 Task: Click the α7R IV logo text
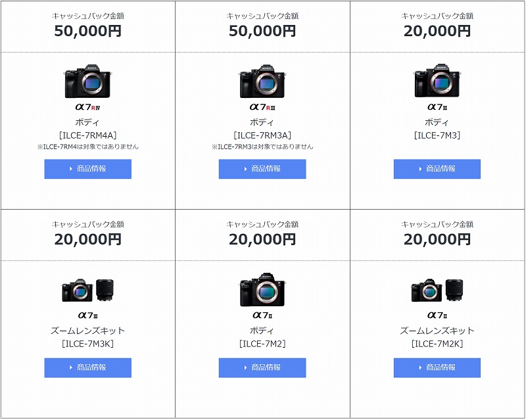[88, 107]
